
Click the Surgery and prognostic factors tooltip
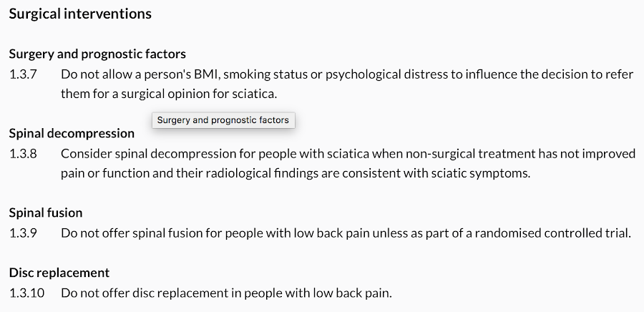click(223, 120)
